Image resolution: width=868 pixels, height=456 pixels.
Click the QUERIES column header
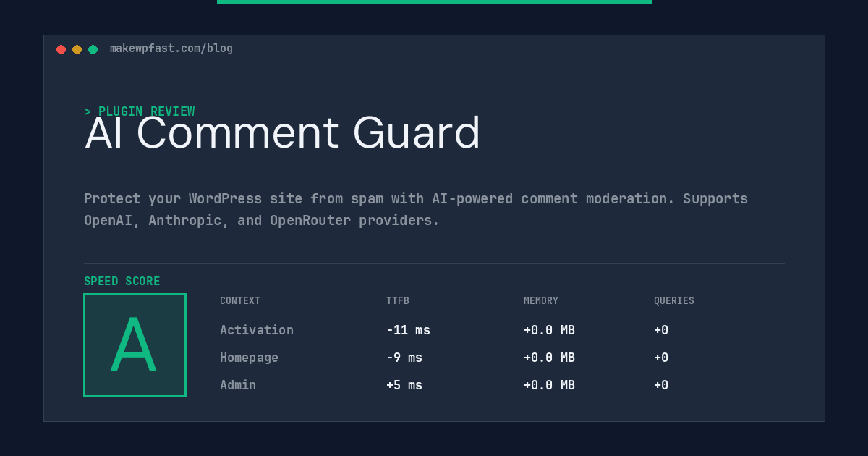(x=674, y=301)
